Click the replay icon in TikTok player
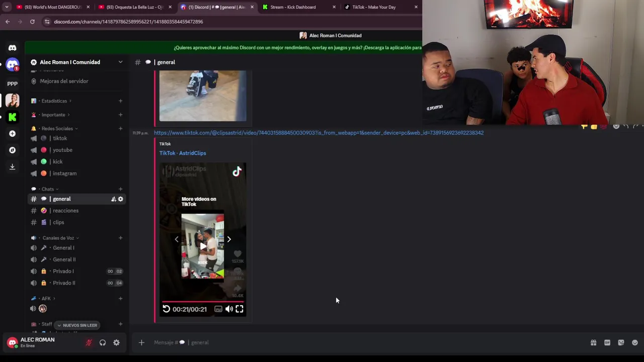 [x=166, y=309]
